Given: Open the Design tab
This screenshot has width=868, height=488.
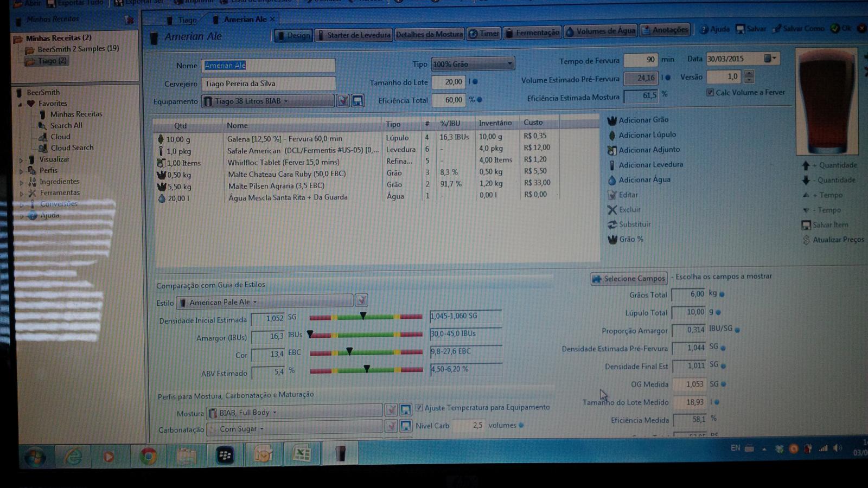Looking at the screenshot, I should point(293,35).
